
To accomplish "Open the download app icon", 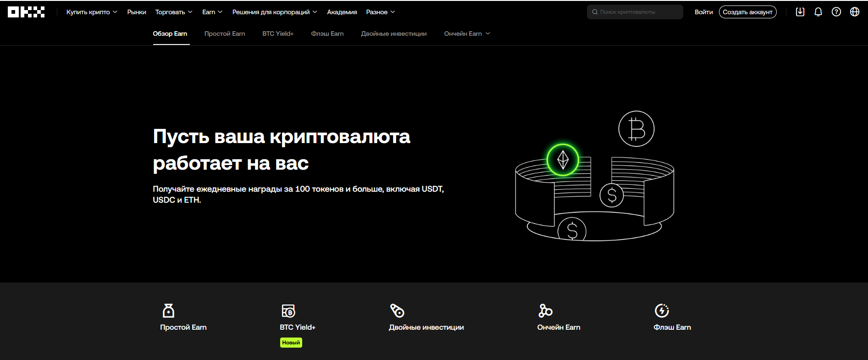I will click(x=800, y=12).
